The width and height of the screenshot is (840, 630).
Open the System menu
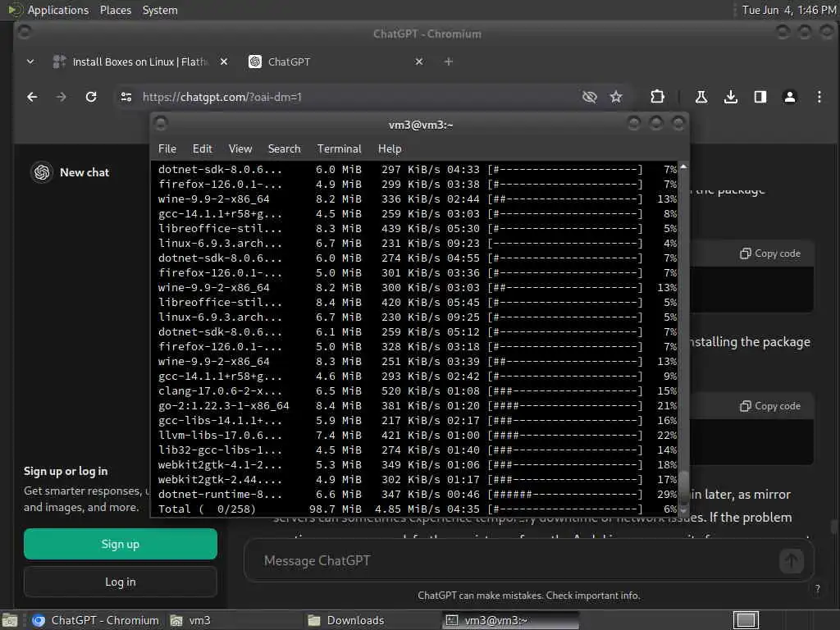click(x=160, y=10)
